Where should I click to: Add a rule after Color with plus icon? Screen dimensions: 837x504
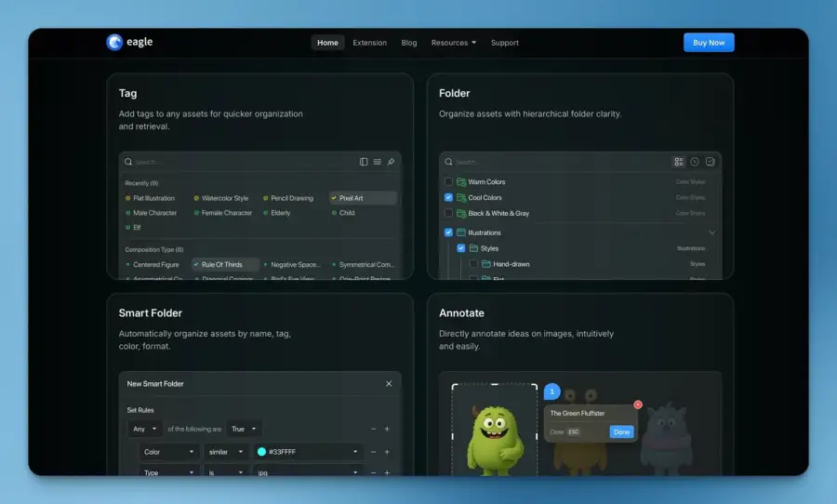(x=387, y=452)
